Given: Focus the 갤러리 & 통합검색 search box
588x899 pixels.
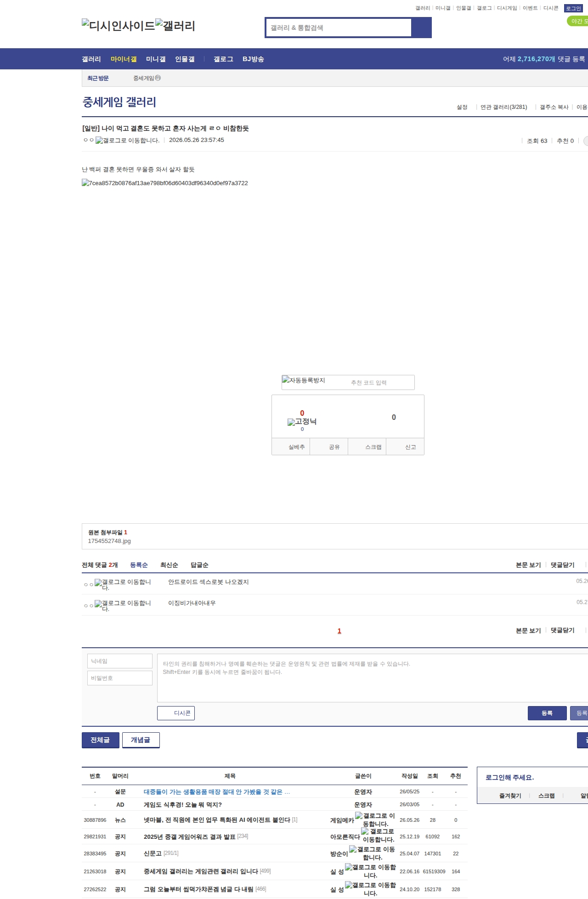Looking at the screenshot, I should pyautogui.click(x=339, y=28).
